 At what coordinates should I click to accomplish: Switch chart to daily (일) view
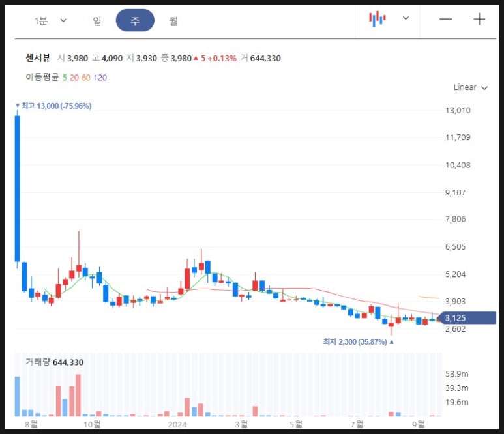pyautogui.click(x=96, y=21)
